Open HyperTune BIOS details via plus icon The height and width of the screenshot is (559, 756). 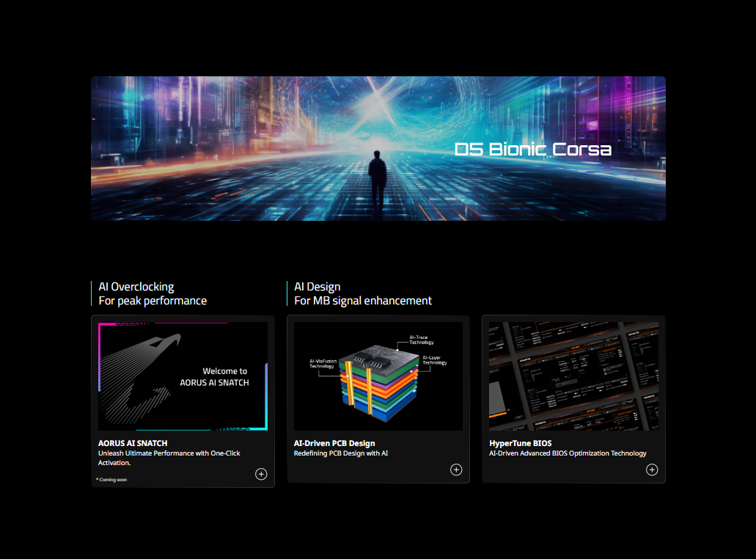point(652,470)
